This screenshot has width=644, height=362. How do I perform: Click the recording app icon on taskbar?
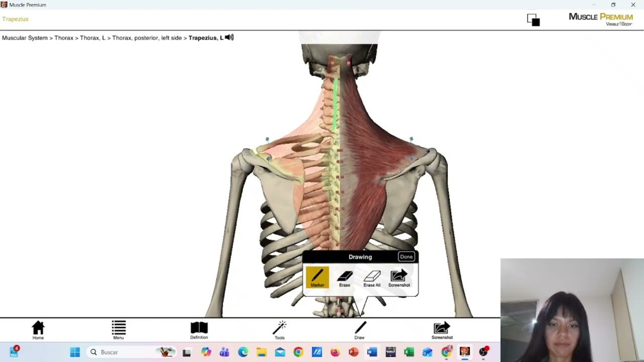[x=484, y=352]
